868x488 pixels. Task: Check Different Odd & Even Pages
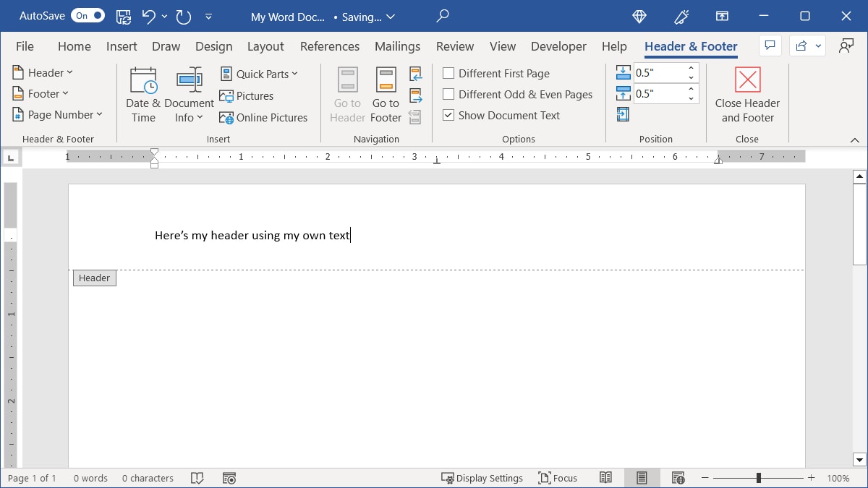click(448, 94)
